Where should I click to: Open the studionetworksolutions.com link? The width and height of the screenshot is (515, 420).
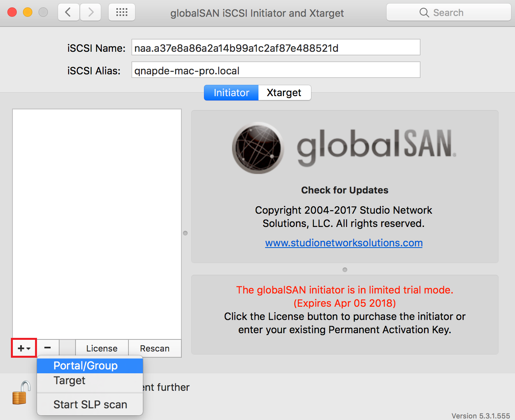click(x=344, y=243)
